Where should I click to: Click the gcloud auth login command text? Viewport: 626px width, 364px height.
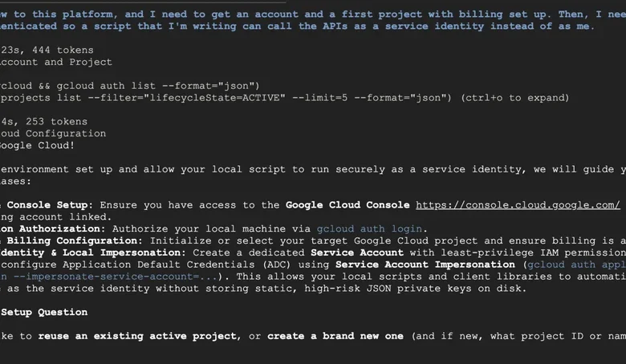click(x=369, y=229)
